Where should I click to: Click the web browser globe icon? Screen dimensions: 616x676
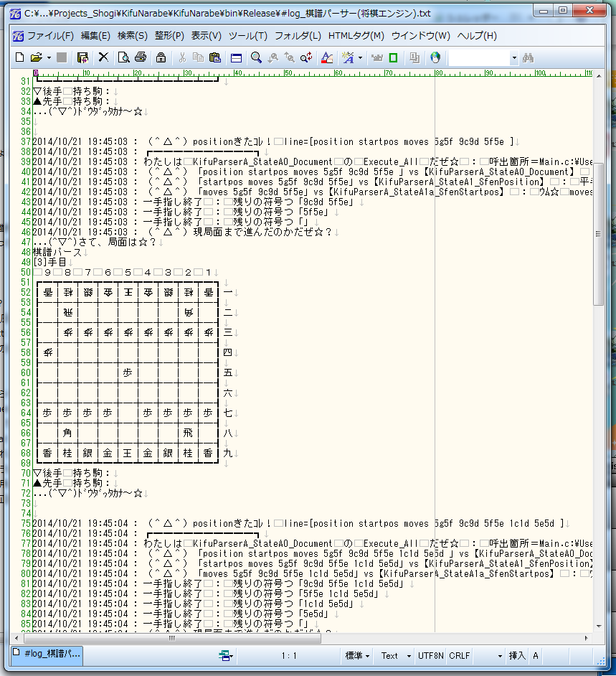pyautogui.click(x=435, y=57)
